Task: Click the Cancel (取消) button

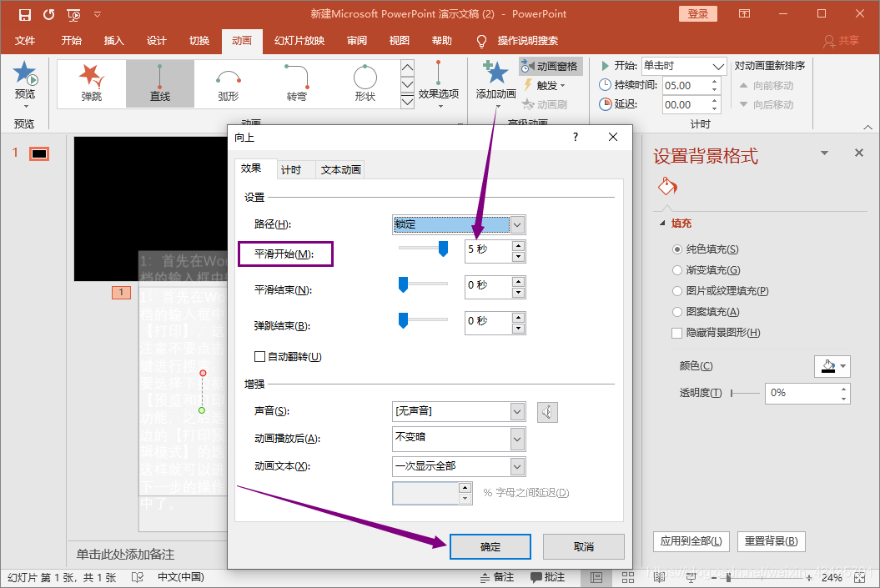Action: [x=584, y=546]
